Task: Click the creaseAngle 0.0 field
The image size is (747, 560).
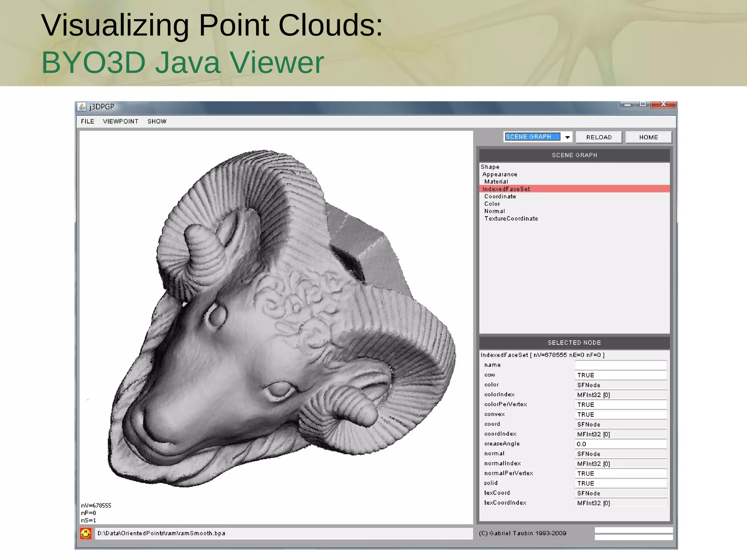Action: 621,444
